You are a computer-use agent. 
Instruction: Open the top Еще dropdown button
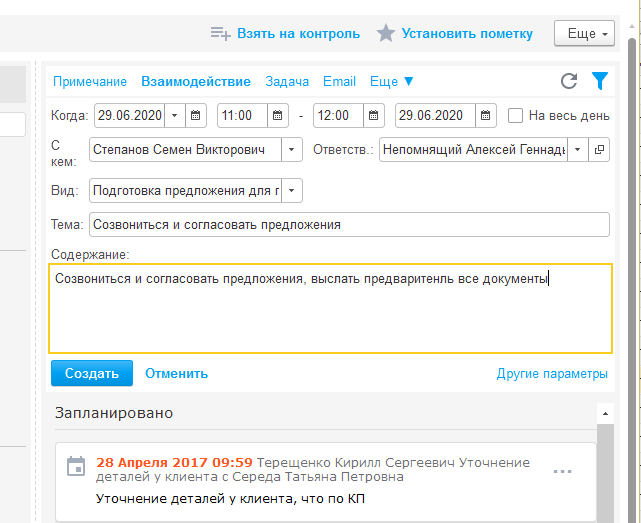(x=584, y=34)
